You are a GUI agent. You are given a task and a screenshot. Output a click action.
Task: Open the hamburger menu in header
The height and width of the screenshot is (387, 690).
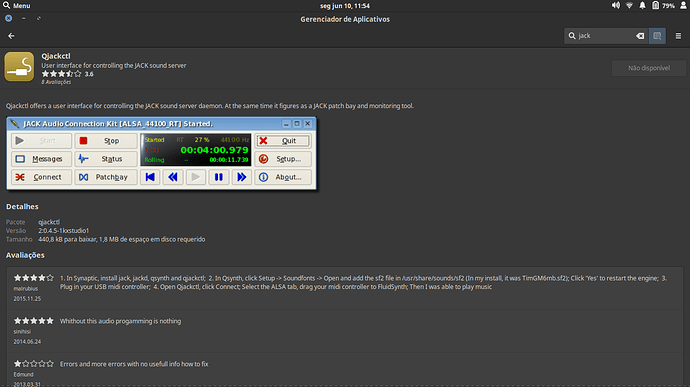pos(678,36)
